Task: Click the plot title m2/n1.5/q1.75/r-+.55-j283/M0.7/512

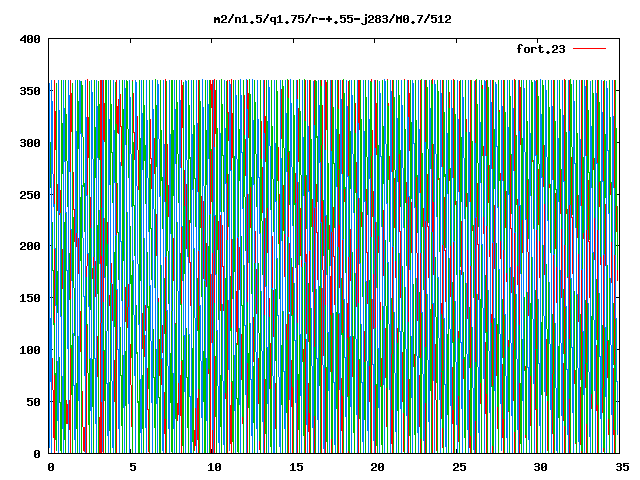Action: point(333,19)
